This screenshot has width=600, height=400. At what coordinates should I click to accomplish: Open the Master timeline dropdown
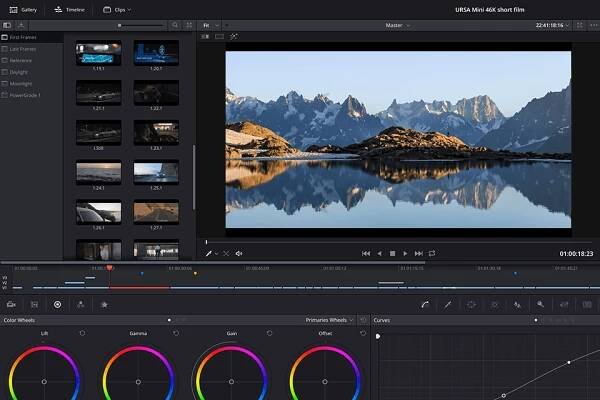tap(397, 25)
